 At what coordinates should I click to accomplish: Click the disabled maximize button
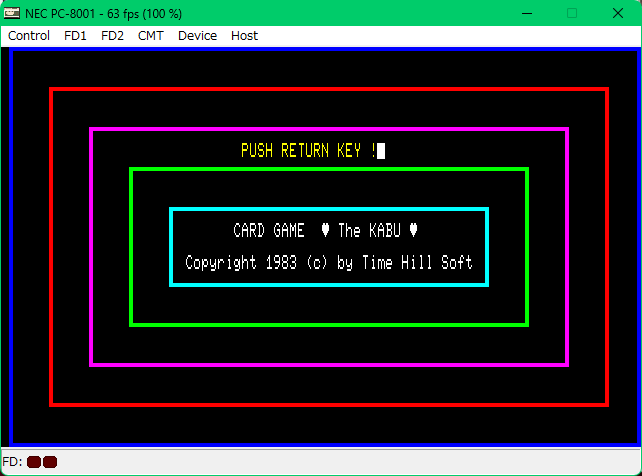point(572,13)
